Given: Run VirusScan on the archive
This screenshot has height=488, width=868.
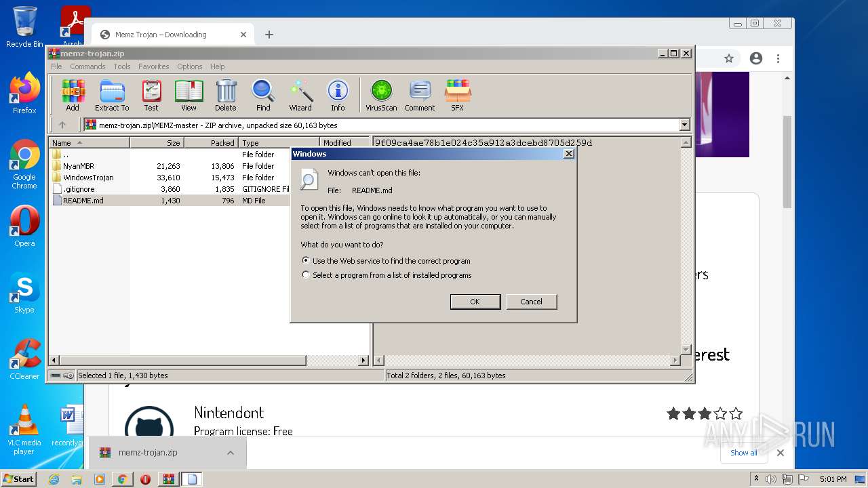Looking at the screenshot, I should (381, 95).
